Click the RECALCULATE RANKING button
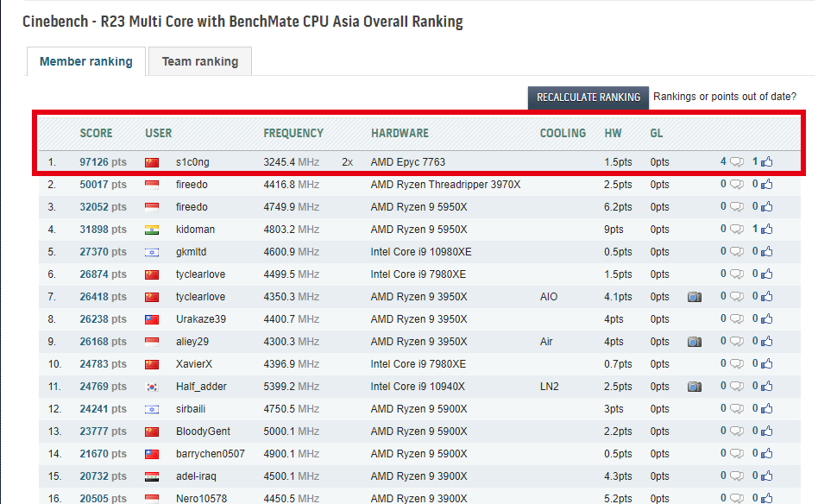Viewport: 818px width, 504px height. (x=588, y=97)
